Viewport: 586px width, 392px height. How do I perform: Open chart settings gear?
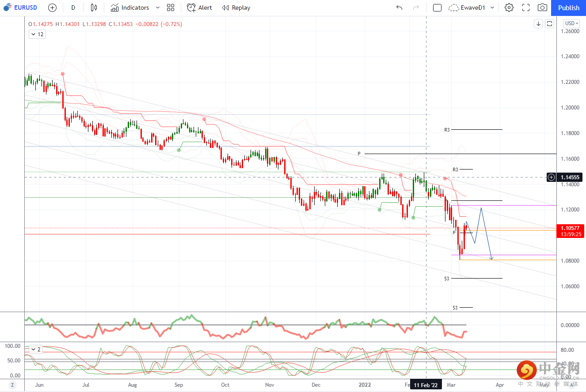point(509,8)
